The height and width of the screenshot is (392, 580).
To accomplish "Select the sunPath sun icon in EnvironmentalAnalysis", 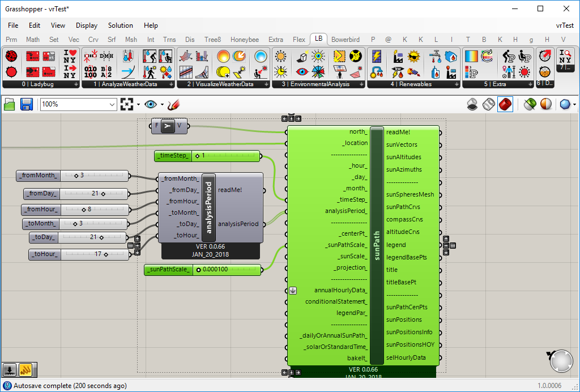I will pos(281,56).
